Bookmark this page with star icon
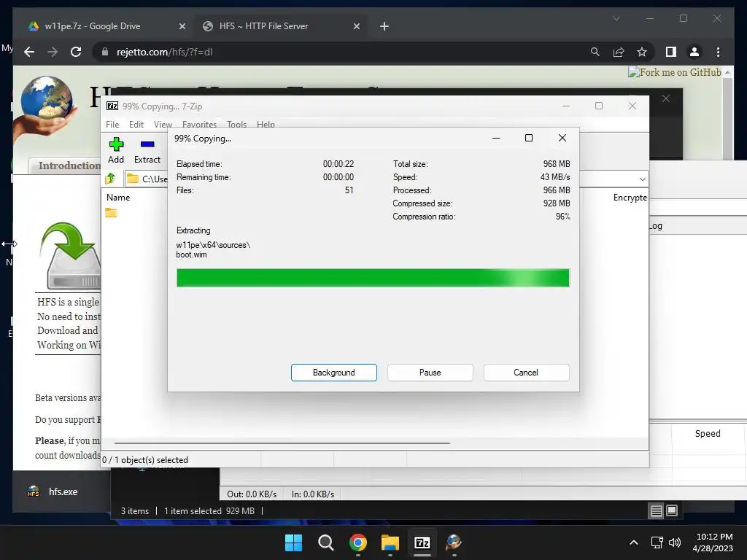The width and height of the screenshot is (747, 560). [642, 52]
